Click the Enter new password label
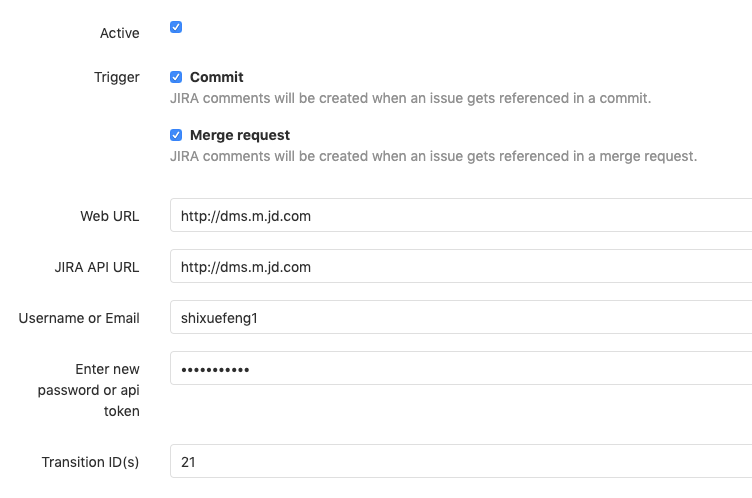The height and width of the screenshot is (498, 752). [89, 390]
